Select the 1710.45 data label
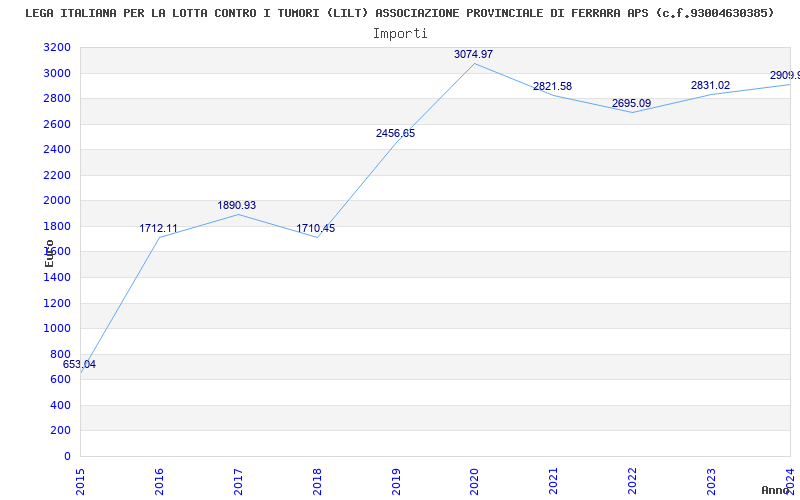800x500 pixels. [x=316, y=229]
